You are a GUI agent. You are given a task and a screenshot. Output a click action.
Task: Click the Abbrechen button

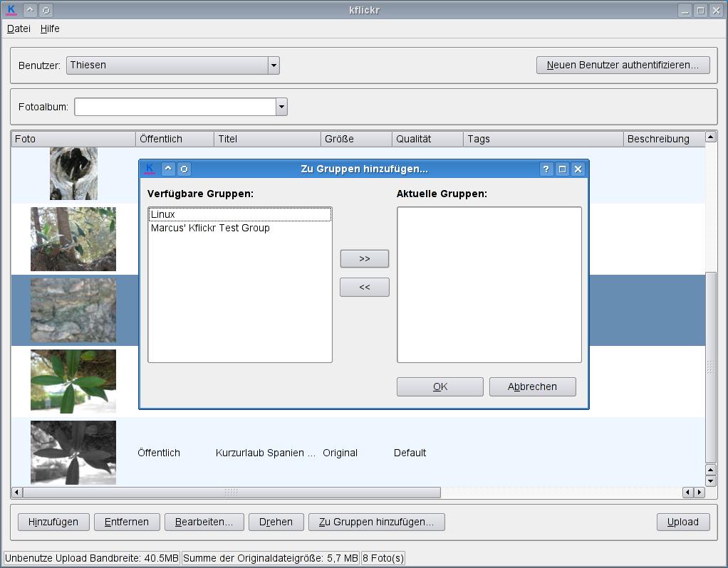[533, 386]
